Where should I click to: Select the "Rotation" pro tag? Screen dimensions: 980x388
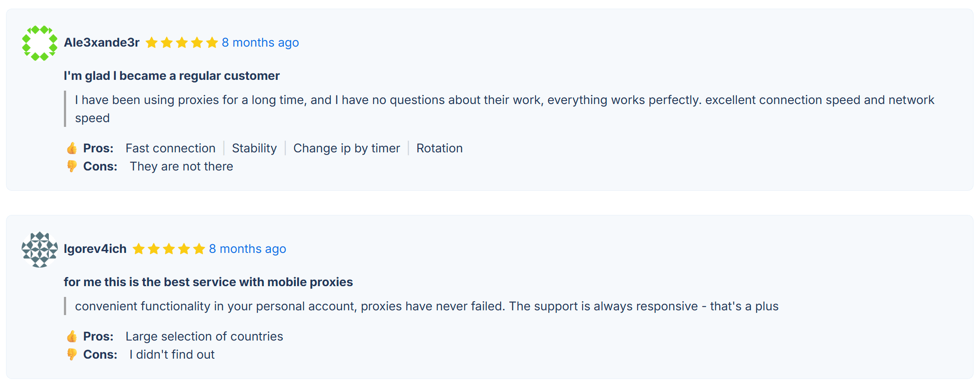point(439,148)
